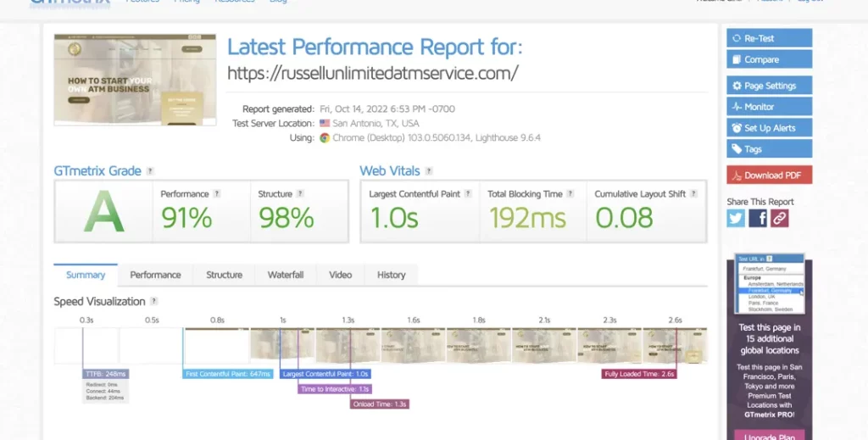Open help icon next to Performance score label
The width and height of the screenshot is (868, 440).
coord(217,193)
